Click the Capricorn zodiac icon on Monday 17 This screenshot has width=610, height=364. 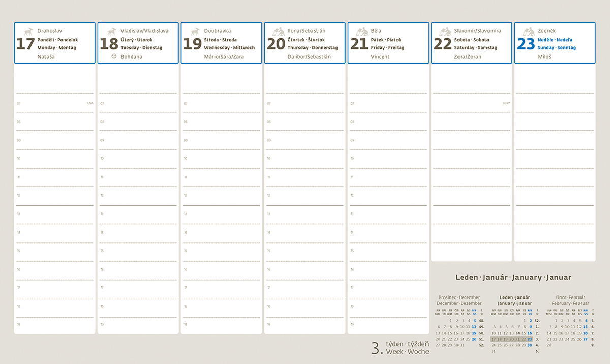coord(28,31)
